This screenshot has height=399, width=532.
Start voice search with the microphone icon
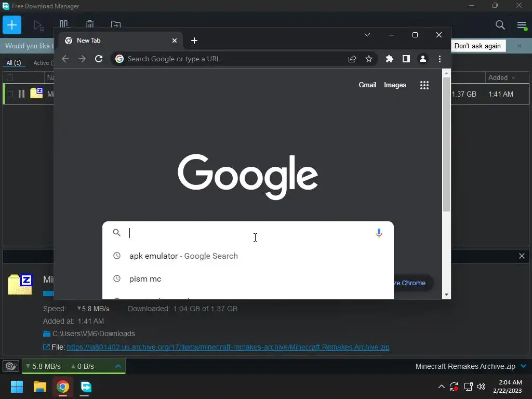coord(379,233)
